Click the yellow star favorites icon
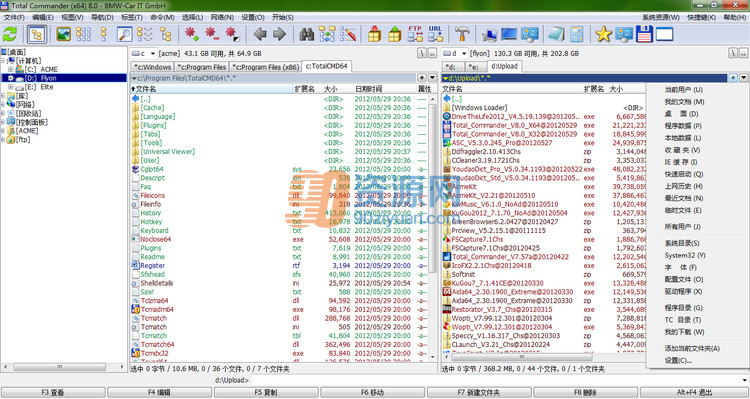Screen dimensions: 750x399 tap(604, 34)
